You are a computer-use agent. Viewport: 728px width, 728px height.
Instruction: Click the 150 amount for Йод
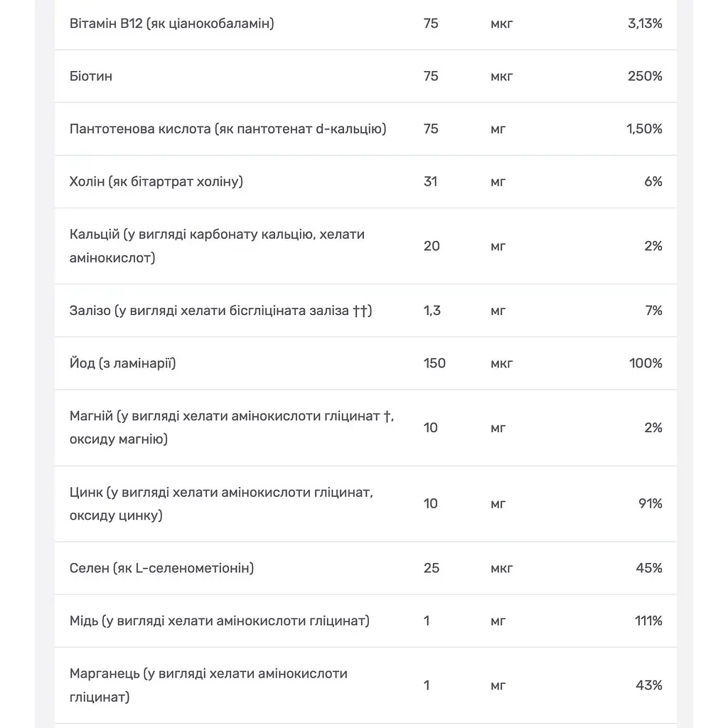click(x=434, y=363)
